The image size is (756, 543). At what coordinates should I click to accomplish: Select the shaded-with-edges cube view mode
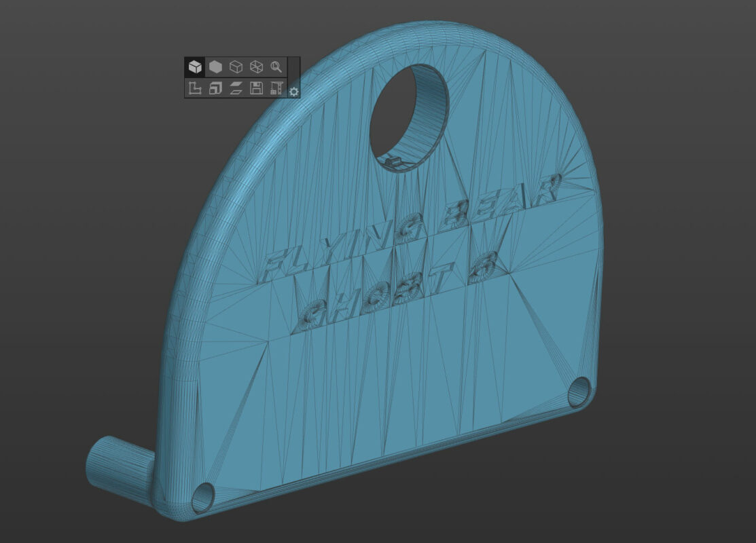tap(195, 67)
